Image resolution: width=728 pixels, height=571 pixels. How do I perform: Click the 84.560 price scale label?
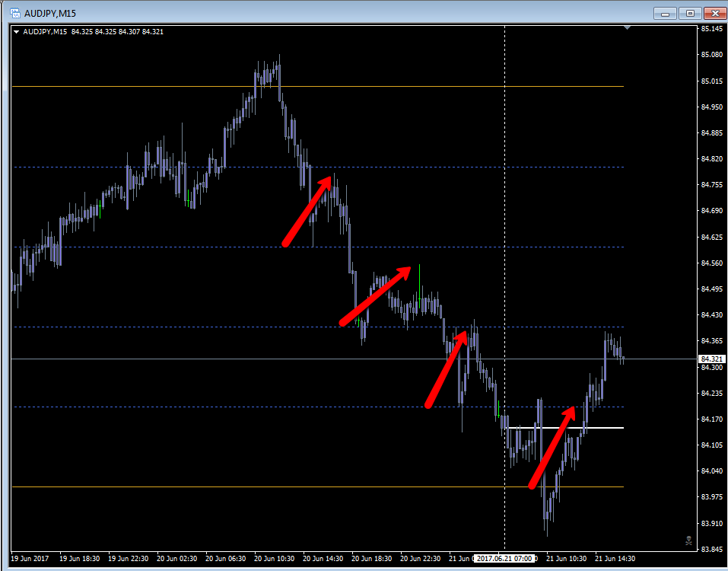(x=712, y=263)
